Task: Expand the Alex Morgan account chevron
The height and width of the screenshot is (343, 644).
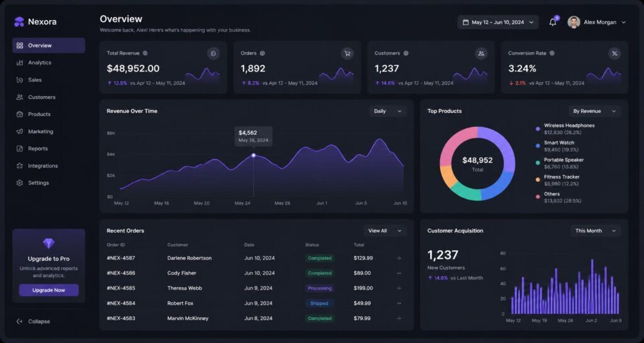Action: pos(623,23)
